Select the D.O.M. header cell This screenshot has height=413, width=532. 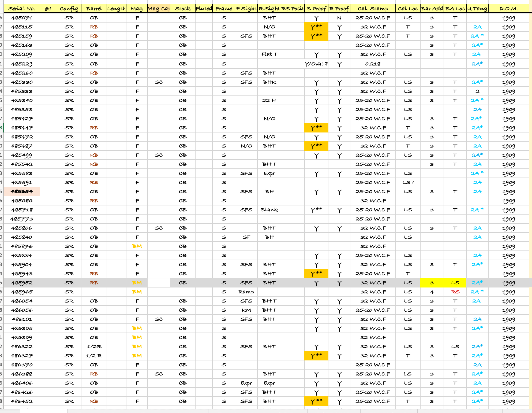coord(508,9)
